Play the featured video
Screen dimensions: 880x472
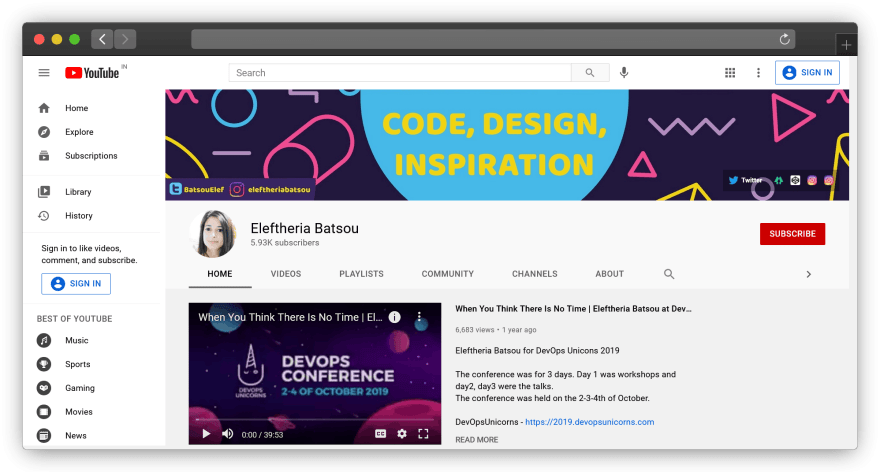click(206, 434)
